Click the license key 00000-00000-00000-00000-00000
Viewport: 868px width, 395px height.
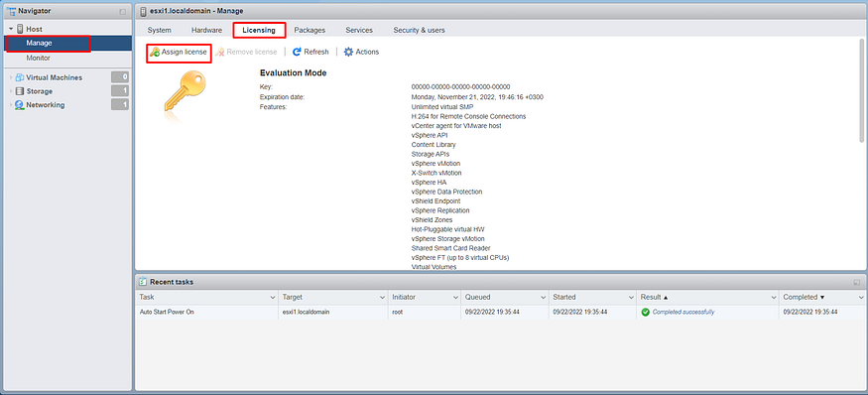460,87
